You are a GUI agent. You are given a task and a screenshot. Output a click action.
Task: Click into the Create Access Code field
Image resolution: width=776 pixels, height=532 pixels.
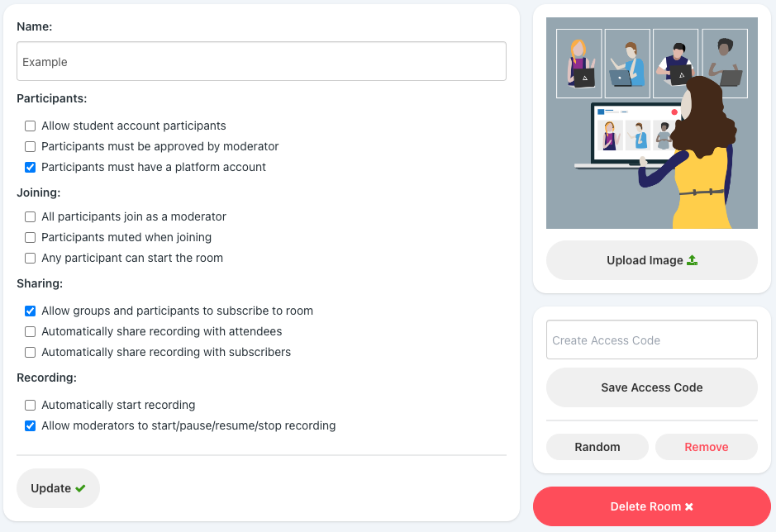652,340
